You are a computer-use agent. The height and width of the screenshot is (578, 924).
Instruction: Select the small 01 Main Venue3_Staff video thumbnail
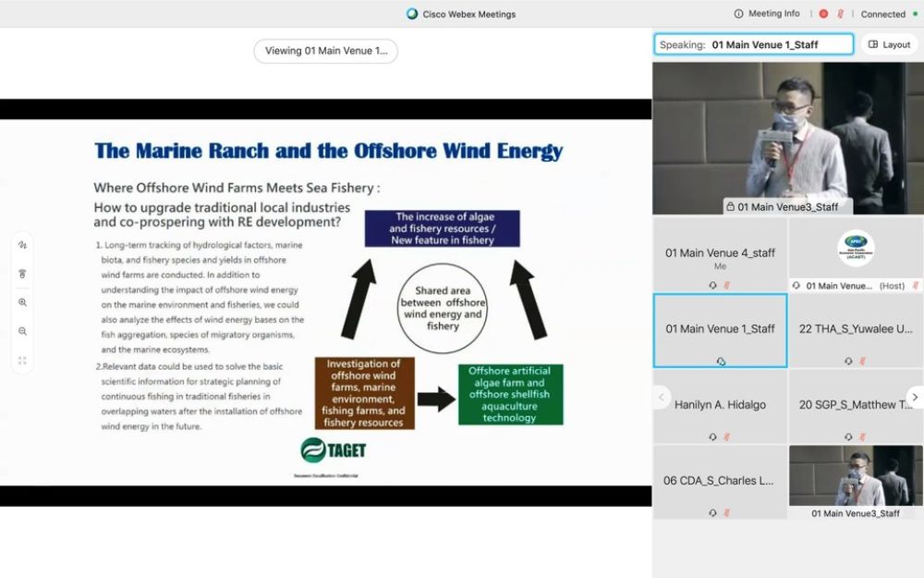pyautogui.click(x=856, y=483)
